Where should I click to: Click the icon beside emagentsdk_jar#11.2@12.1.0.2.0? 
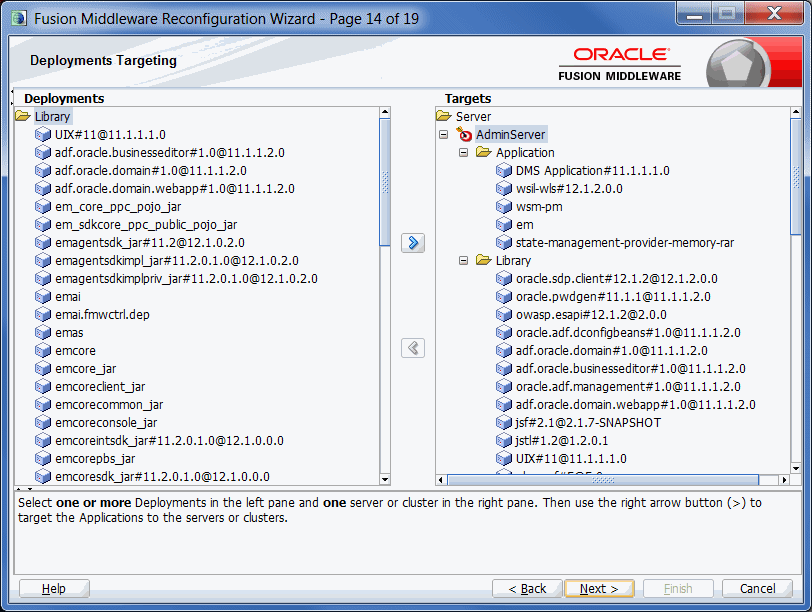pos(42,242)
